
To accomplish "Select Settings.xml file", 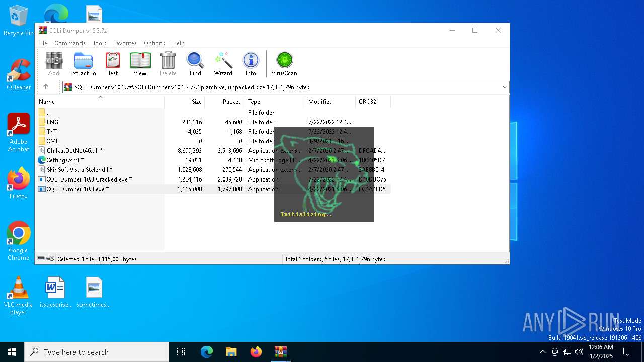I will [x=213, y=160].
